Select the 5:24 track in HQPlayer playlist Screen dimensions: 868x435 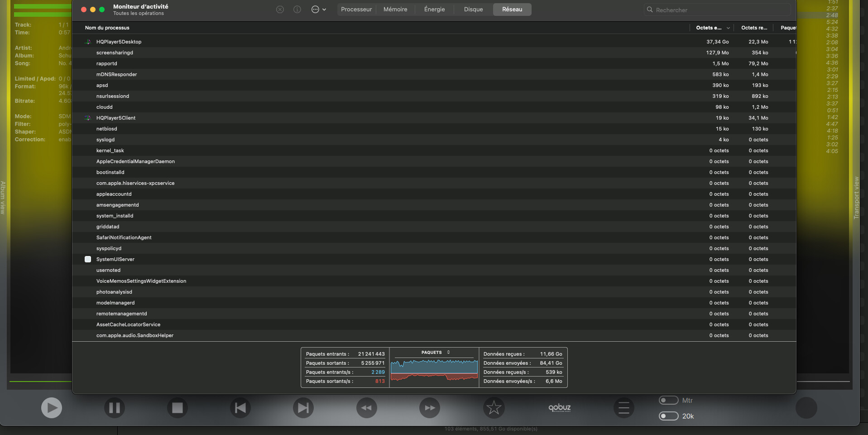tap(832, 22)
